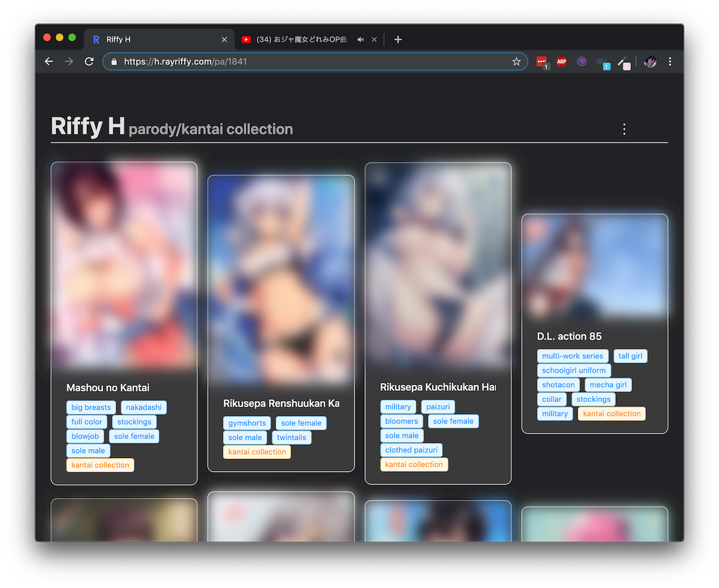Open the red extension with badge 1

click(x=542, y=62)
